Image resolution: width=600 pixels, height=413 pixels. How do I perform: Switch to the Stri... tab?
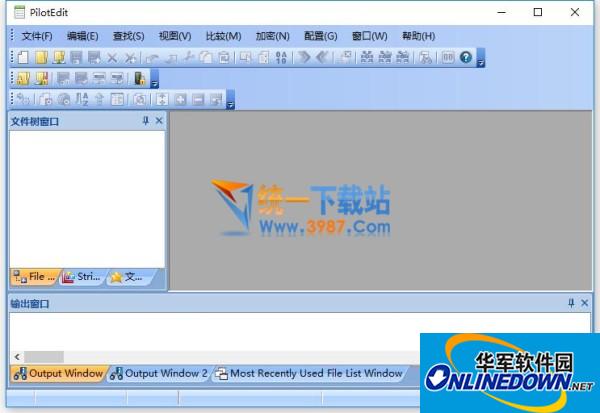[x=82, y=277]
